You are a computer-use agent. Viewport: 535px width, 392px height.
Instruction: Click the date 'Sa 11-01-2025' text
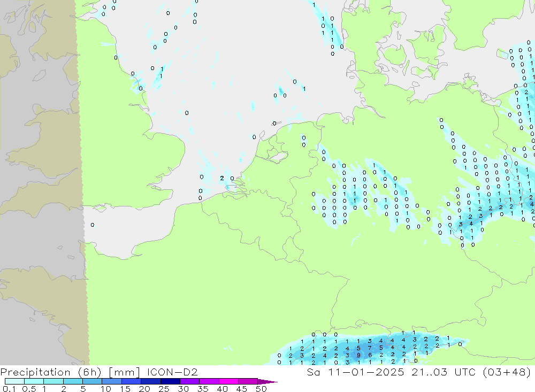coord(355,372)
